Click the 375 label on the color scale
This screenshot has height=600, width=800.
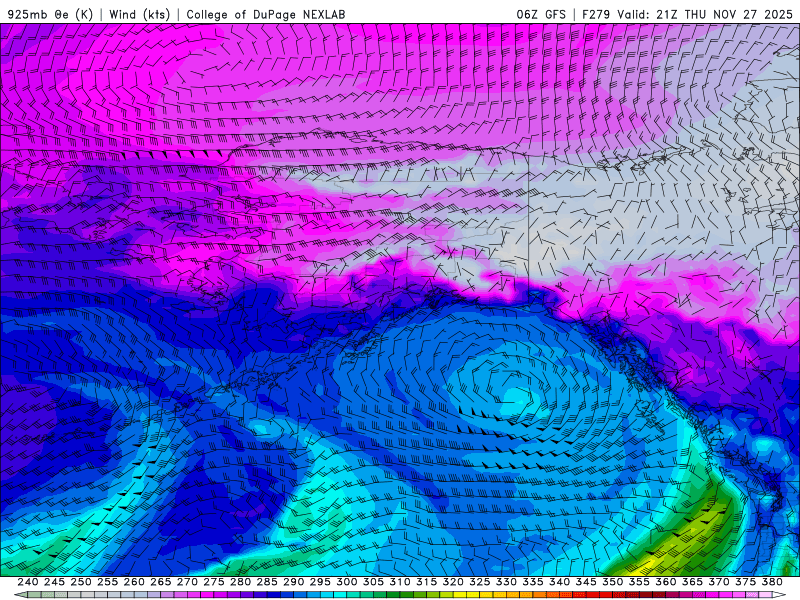pyautogui.click(x=745, y=582)
